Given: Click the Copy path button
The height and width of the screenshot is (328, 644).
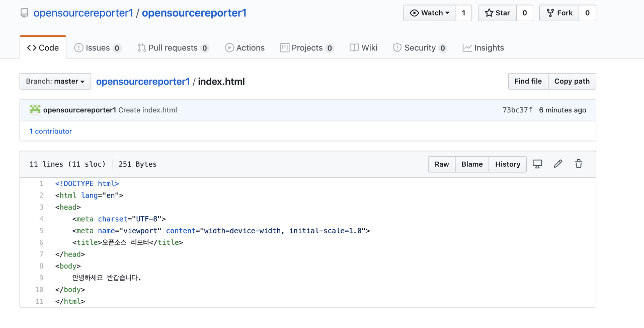Looking at the screenshot, I should tap(572, 81).
